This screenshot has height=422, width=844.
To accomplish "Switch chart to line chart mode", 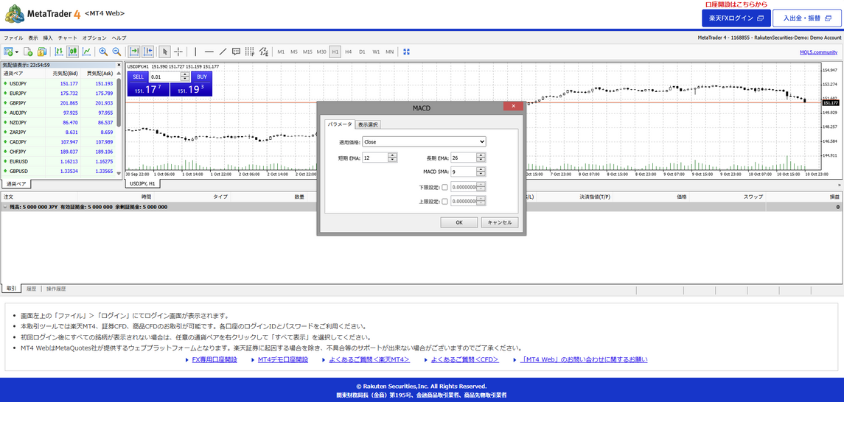I will [x=86, y=51].
